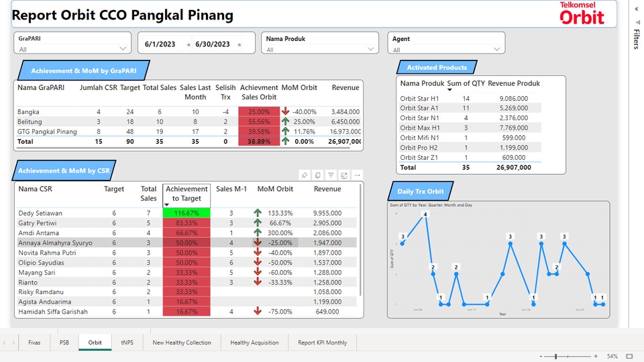Viewport: 644px width, 362px height.
Task: Open Healthy Acquisition tab
Action: [254, 343]
